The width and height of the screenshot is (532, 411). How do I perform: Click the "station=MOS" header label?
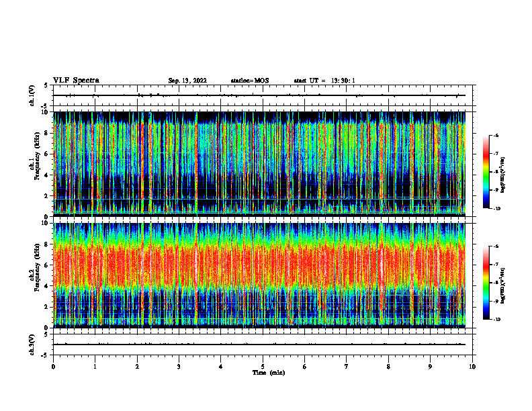[x=250, y=81]
